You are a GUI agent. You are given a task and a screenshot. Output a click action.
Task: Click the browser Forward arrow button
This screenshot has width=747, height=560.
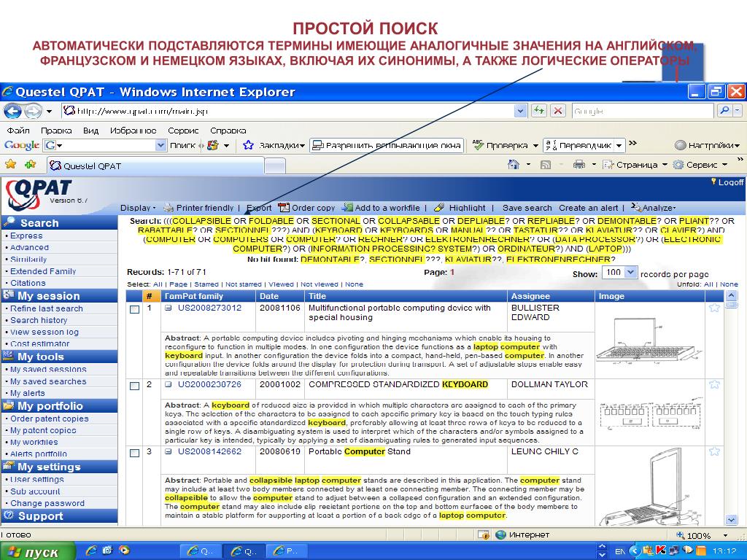32,111
